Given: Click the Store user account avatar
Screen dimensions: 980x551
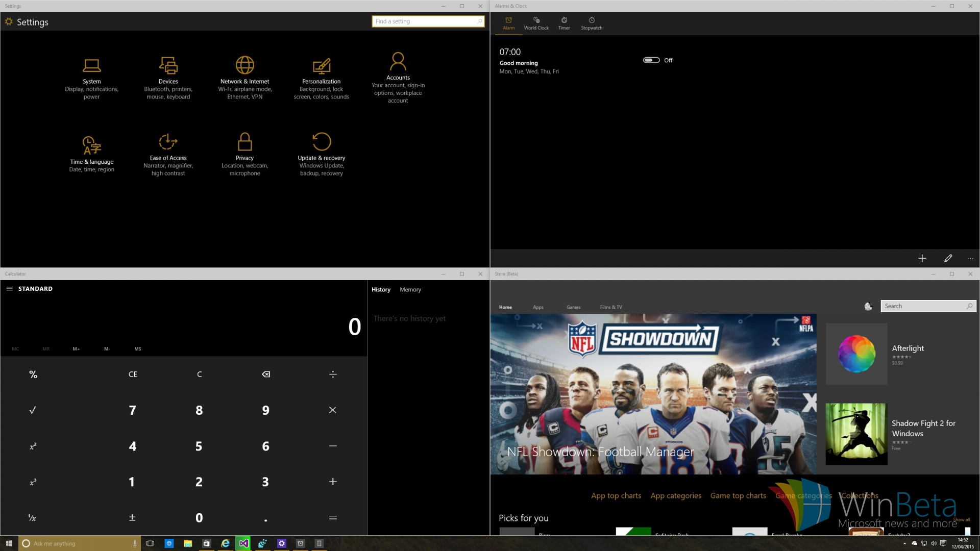Looking at the screenshot, I should (868, 306).
